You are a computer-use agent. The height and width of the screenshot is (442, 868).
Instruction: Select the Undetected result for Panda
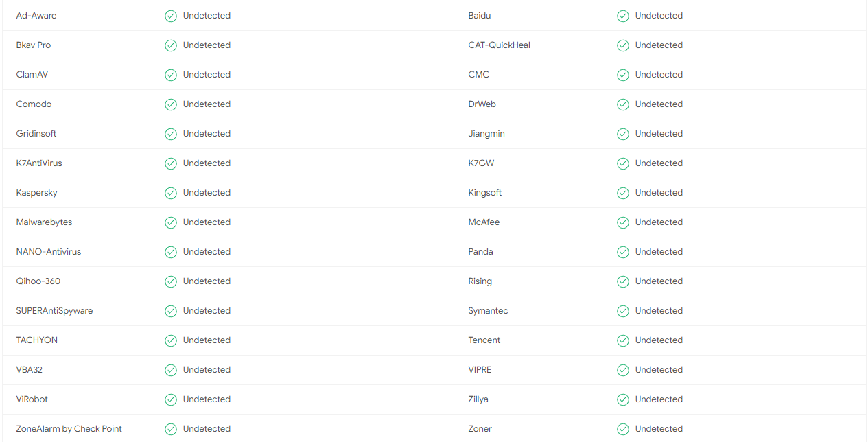[659, 252]
